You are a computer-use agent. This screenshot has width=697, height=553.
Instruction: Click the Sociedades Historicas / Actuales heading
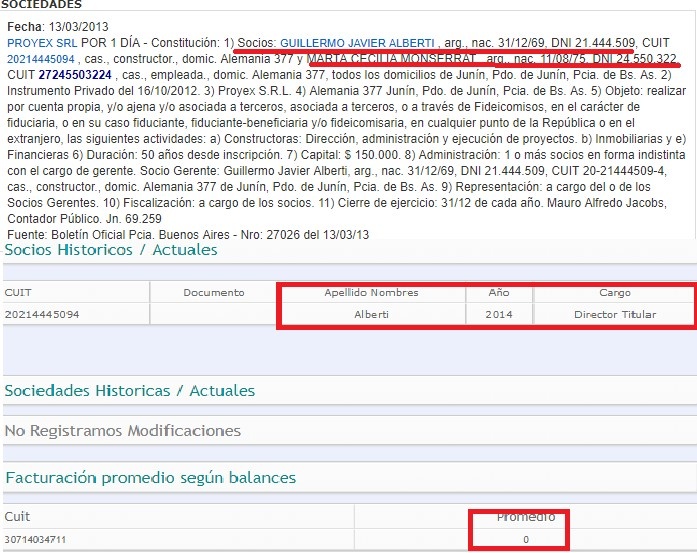pos(130,391)
